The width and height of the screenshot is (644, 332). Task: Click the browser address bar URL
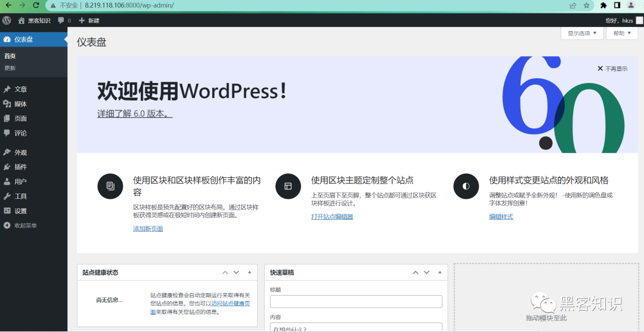coord(129,5)
